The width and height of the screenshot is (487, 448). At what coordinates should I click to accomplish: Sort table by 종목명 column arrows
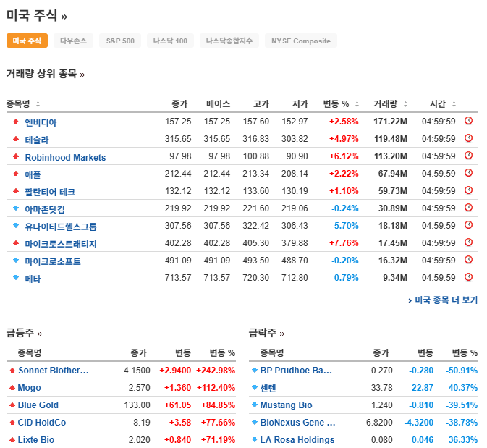pyautogui.click(x=38, y=104)
